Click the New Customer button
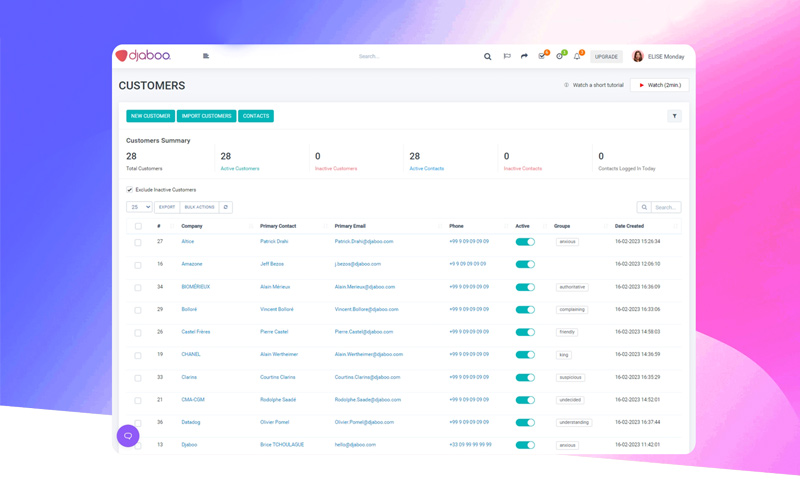The image size is (800, 500). pyautogui.click(x=150, y=116)
